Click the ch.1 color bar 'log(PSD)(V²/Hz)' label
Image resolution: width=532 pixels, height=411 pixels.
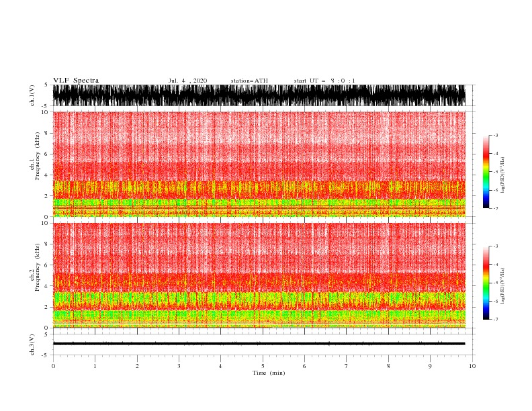[502, 175]
